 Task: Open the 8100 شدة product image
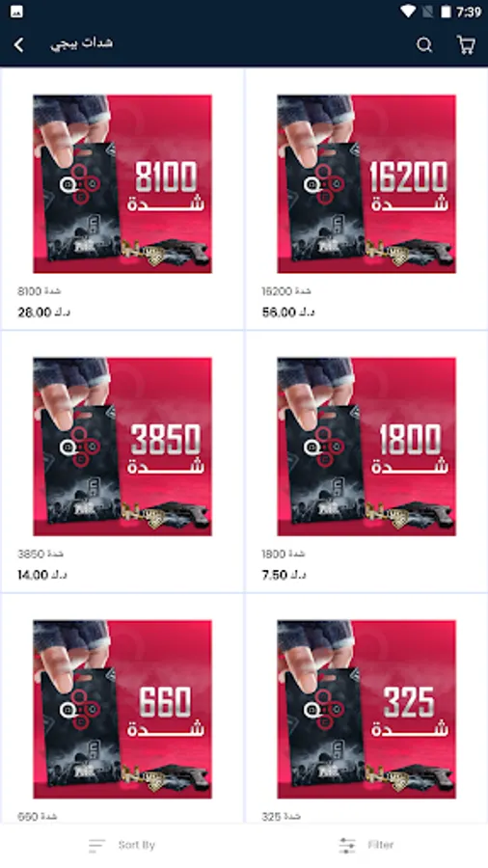(x=122, y=184)
